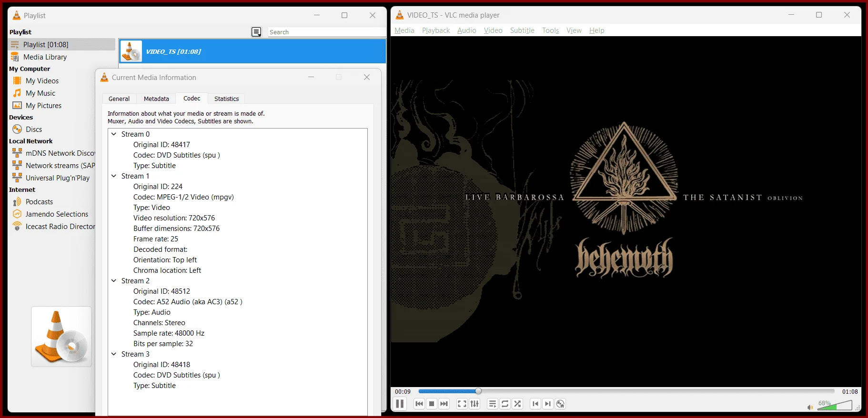The image size is (868, 418).
Task: Select the Codec tab
Action: click(192, 98)
